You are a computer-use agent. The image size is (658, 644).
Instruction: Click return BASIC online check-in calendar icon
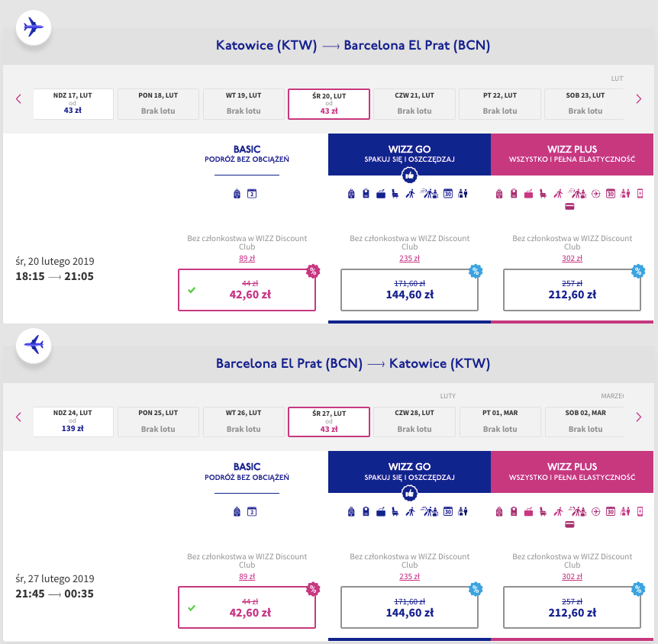point(252,512)
